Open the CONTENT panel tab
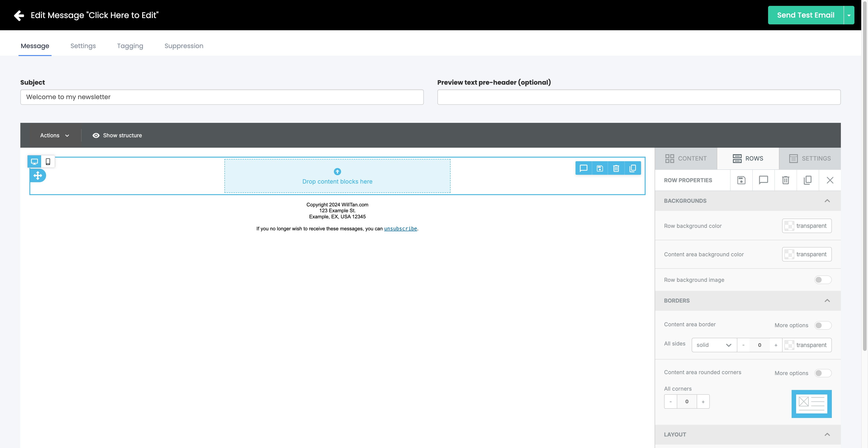Viewport: 868px width, 448px height. [686, 158]
